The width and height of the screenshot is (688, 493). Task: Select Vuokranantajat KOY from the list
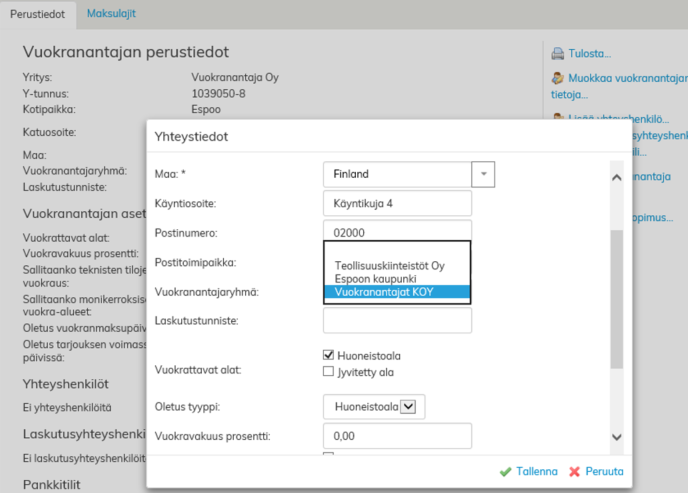[x=395, y=292]
